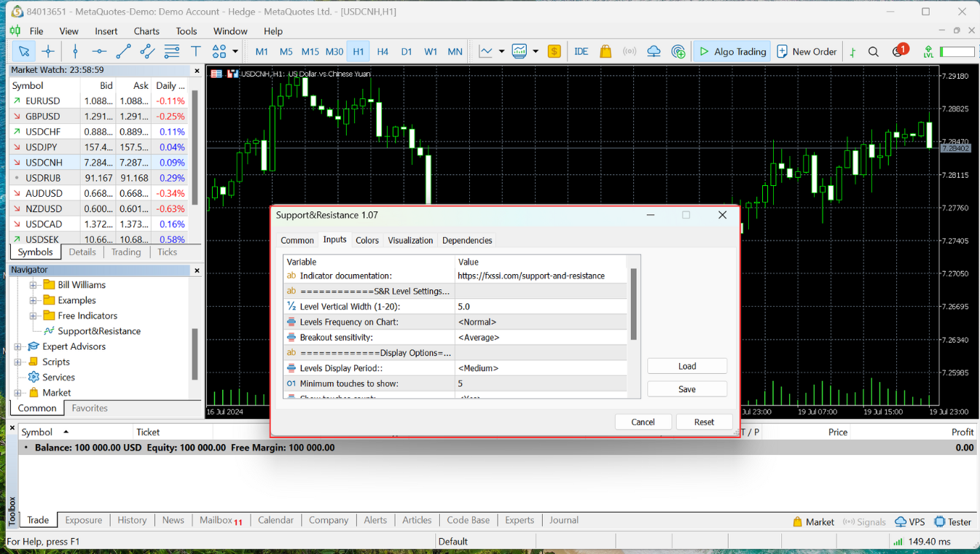
Task: Launch the IDE from the toolbar
Action: [x=581, y=51]
